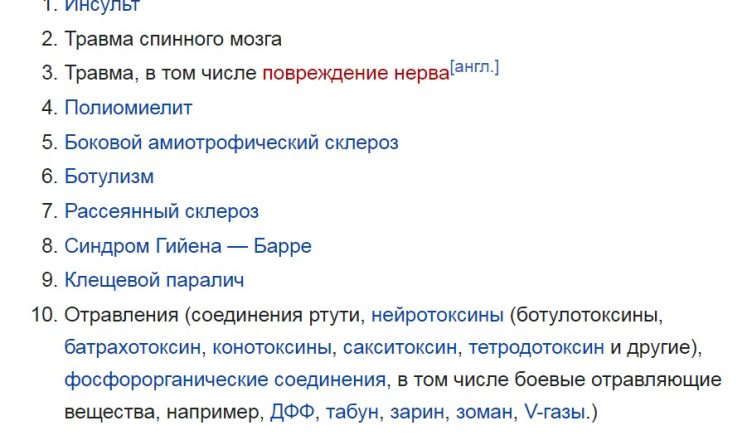Open the Синдром Гийена — Барре link

tap(188, 246)
